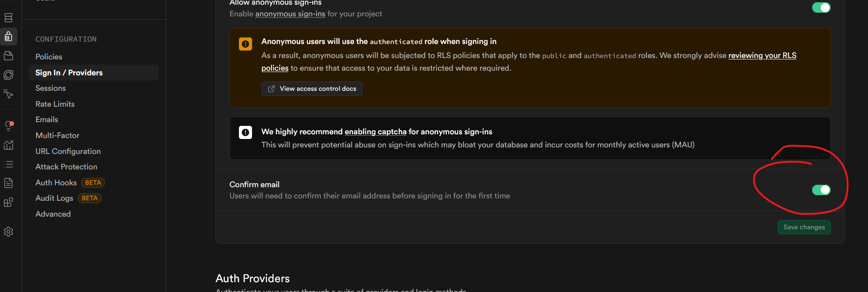This screenshot has width=868, height=292.
Task: Open the Advisors lightbulb icon
Action: 8,125
